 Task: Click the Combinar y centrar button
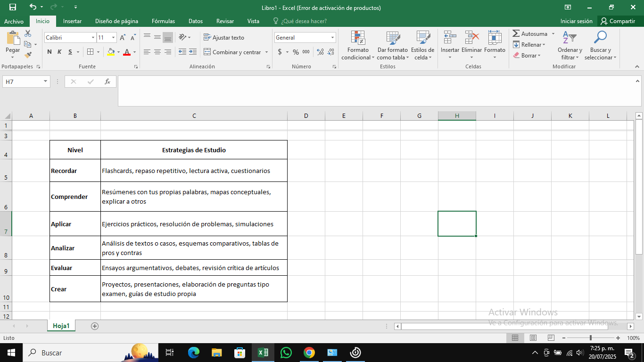(x=232, y=52)
